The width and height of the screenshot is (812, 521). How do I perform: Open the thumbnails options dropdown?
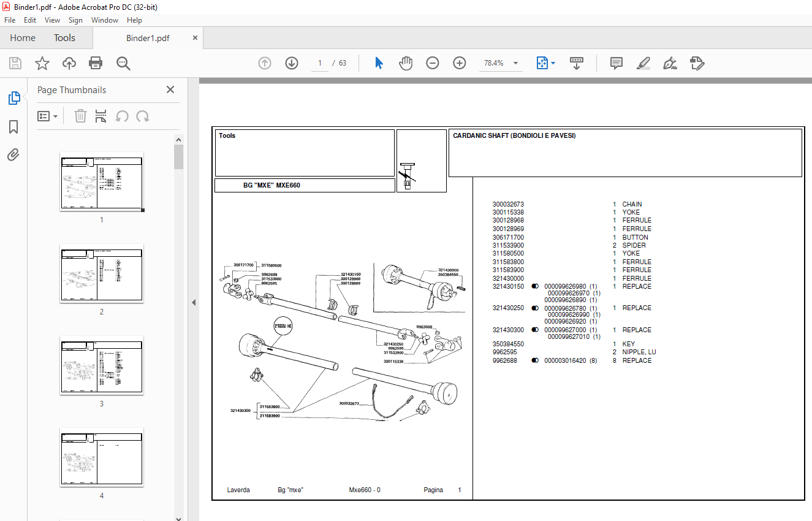click(x=48, y=116)
